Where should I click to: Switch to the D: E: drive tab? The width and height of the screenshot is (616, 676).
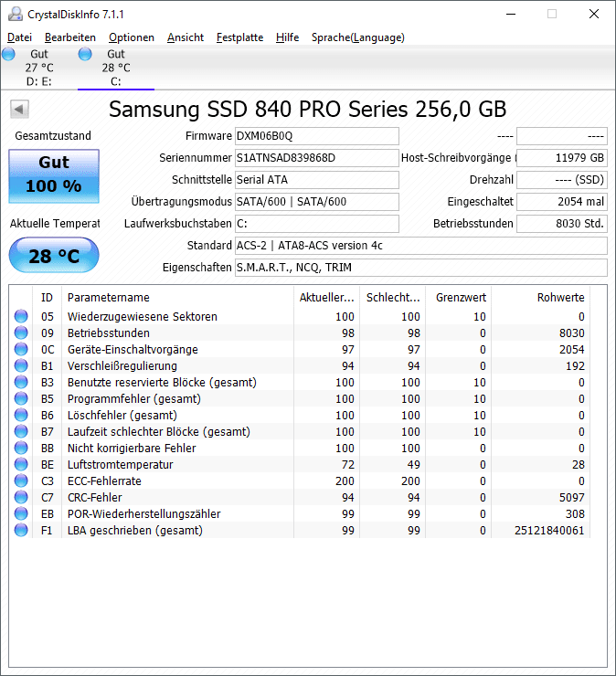click(38, 68)
